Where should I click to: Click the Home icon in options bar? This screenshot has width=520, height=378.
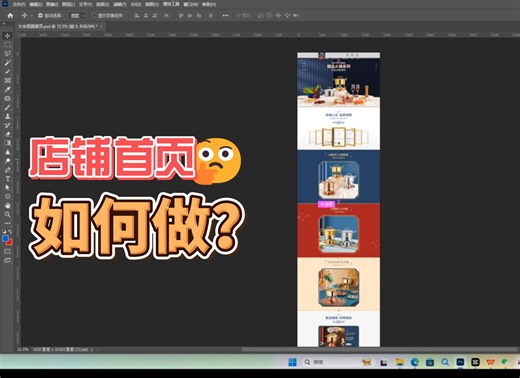[x=10, y=15]
